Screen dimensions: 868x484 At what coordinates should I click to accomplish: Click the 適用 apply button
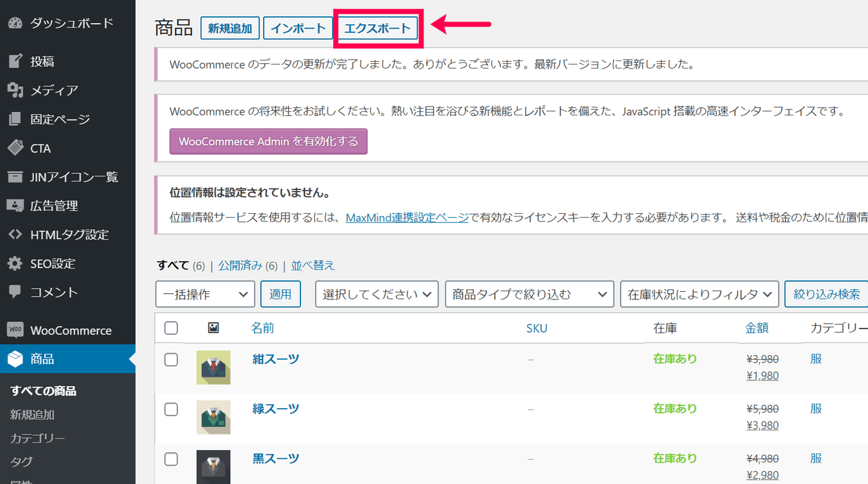281,294
